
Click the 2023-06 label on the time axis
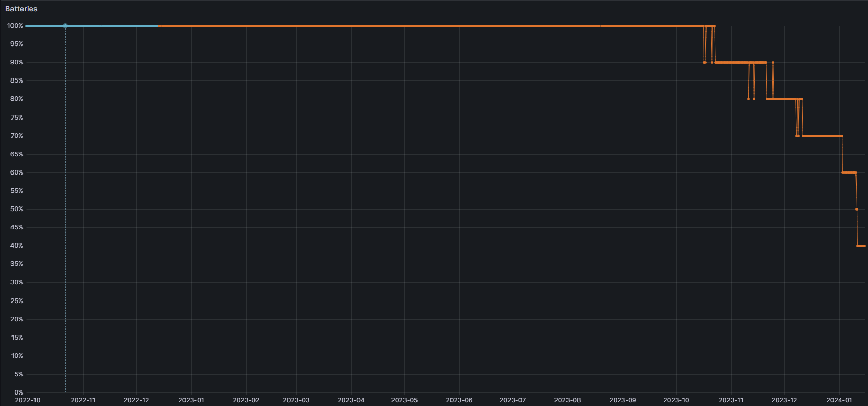(x=459, y=400)
